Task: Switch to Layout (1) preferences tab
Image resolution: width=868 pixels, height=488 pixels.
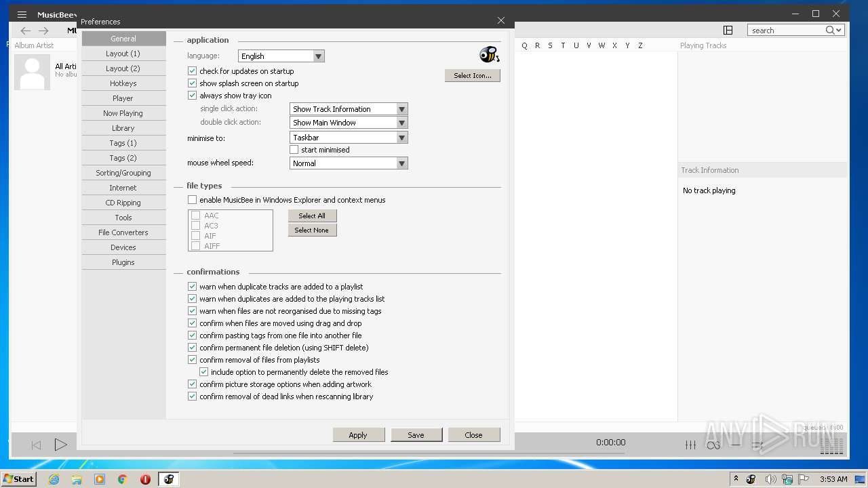Action: point(123,54)
